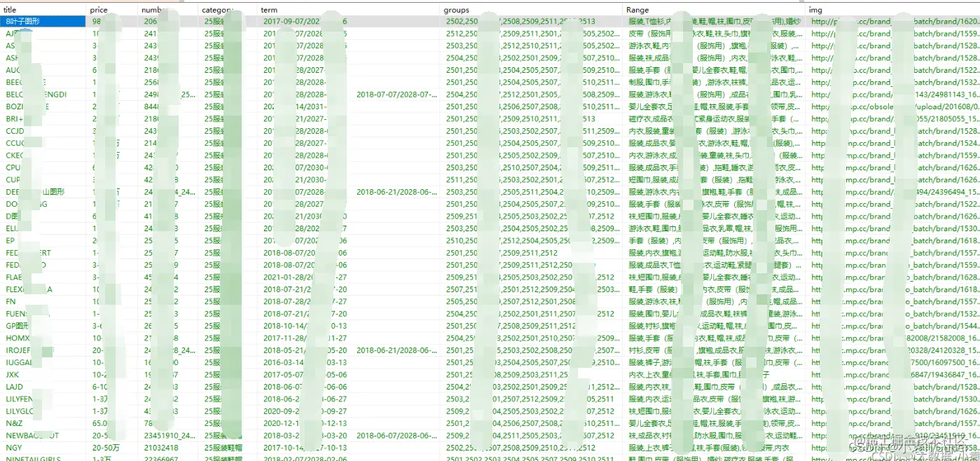
Task: Select the EP title cell
Action: tap(44, 240)
